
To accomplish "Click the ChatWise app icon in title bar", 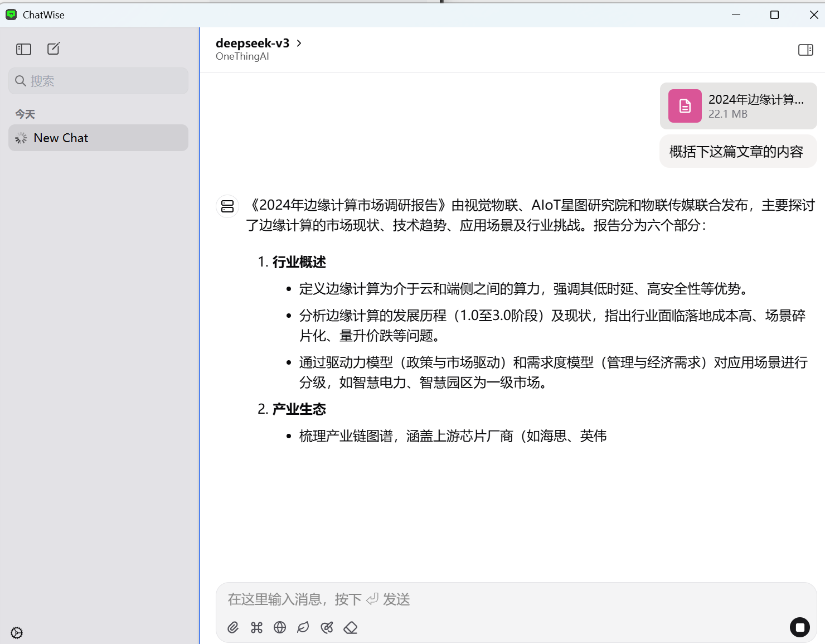I will pyautogui.click(x=11, y=14).
